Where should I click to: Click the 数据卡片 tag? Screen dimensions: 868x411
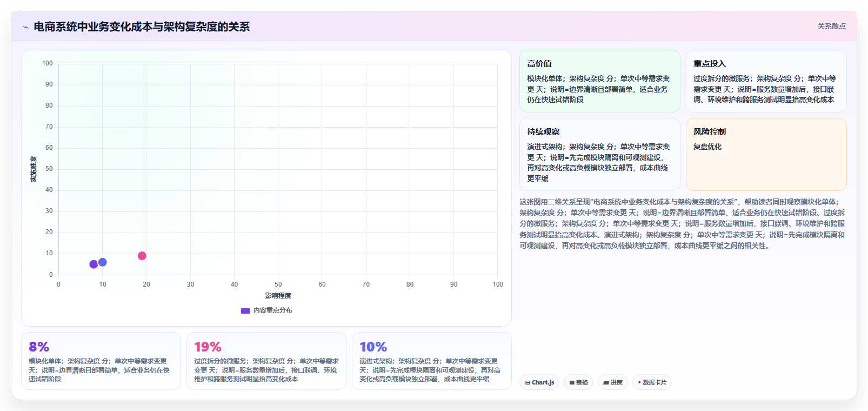coord(652,382)
